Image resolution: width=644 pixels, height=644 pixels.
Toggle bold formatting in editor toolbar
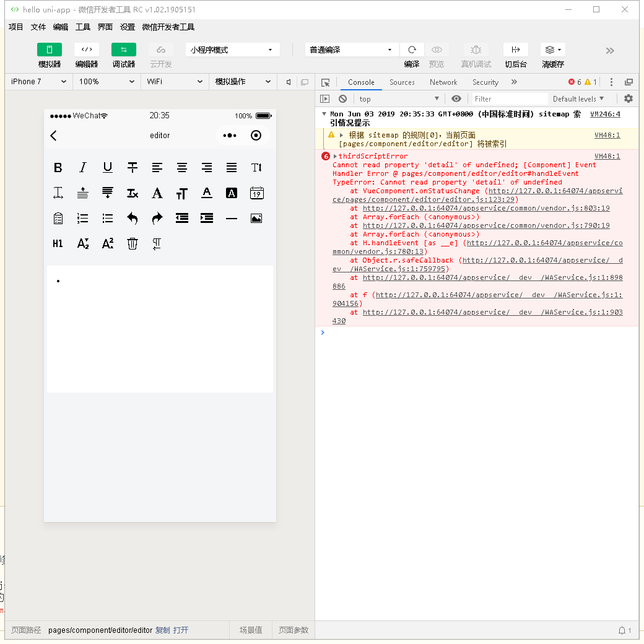tap(58, 168)
